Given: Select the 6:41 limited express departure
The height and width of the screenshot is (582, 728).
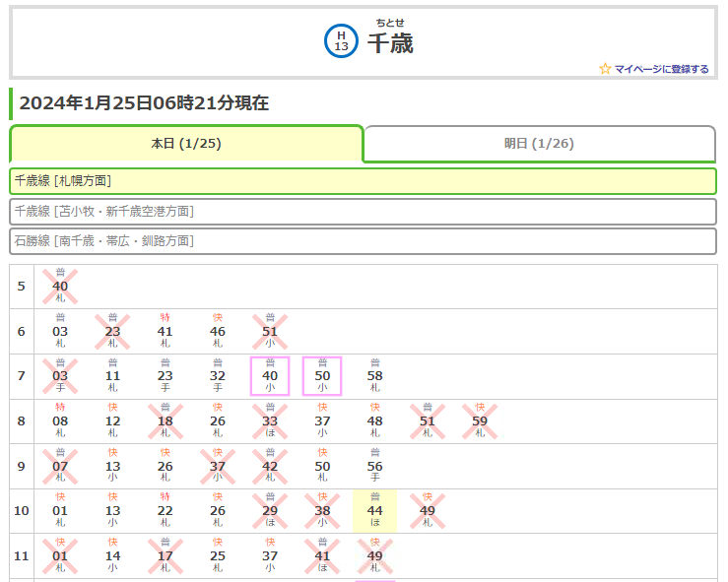Looking at the screenshot, I should coord(165,332).
